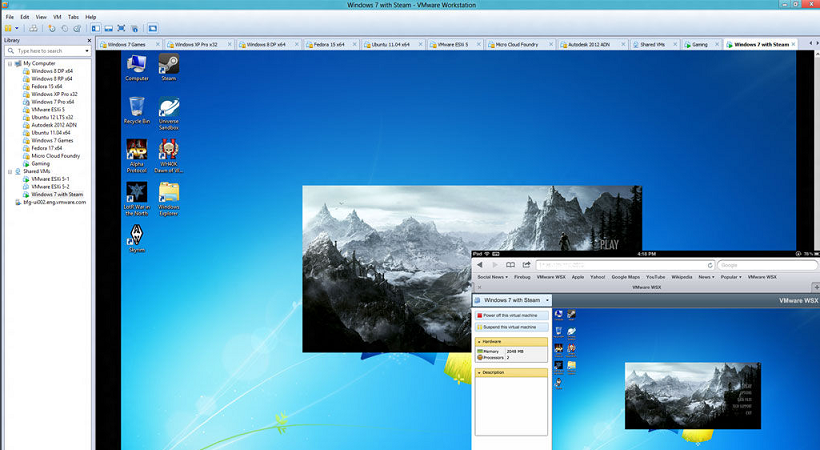
Task: Select Windows XP Pro x32 in library
Action: pos(54,94)
